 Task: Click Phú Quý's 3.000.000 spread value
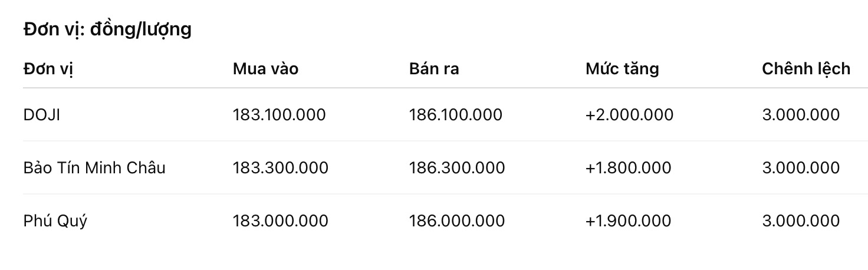[800, 221]
